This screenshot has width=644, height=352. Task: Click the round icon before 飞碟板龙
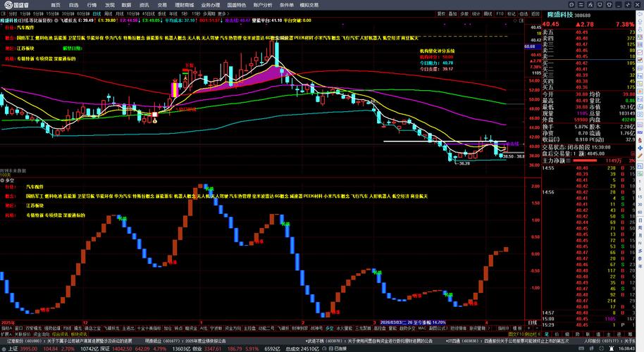[x=57, y=20]
